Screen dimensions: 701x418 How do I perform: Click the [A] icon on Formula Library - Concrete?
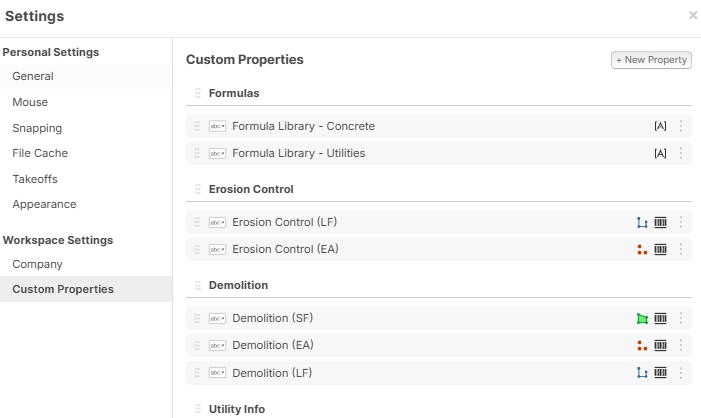660,127
